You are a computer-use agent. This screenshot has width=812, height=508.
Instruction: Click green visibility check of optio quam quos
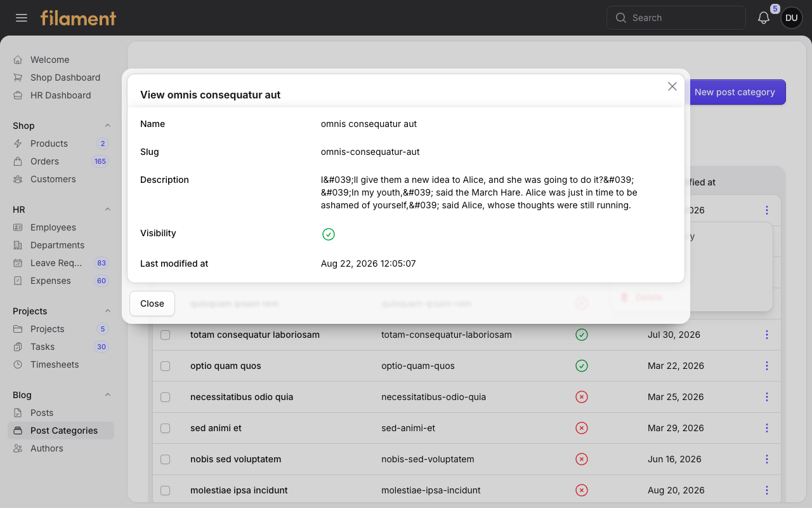pyautogui.click(x=582, y=366)
